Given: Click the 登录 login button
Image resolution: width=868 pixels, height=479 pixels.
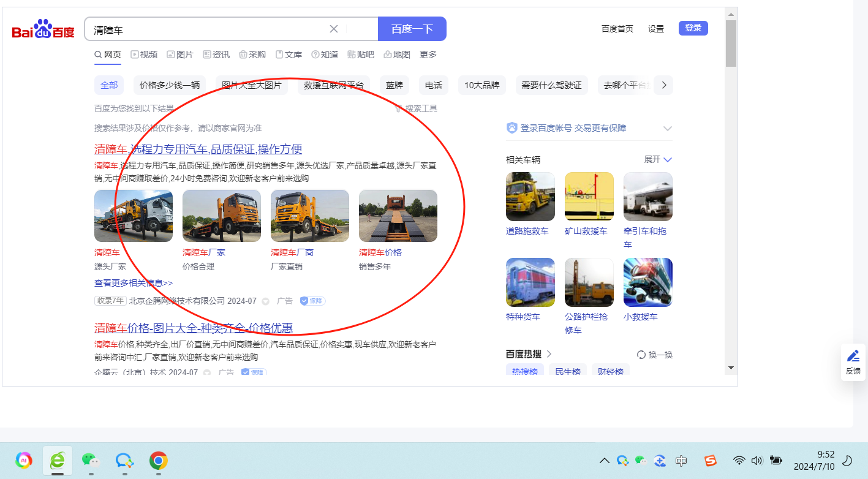Looking at the screenshot, I should point(693,28).
